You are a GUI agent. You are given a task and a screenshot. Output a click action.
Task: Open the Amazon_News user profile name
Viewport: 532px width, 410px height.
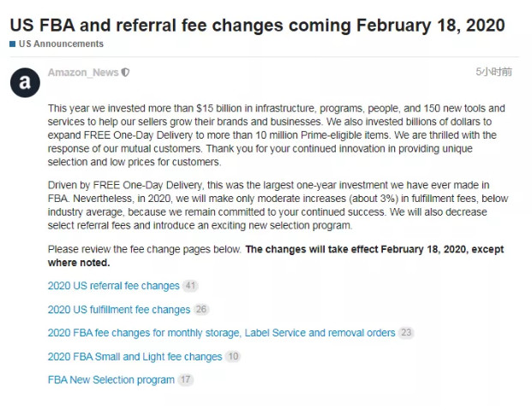(x=83, y=73)
